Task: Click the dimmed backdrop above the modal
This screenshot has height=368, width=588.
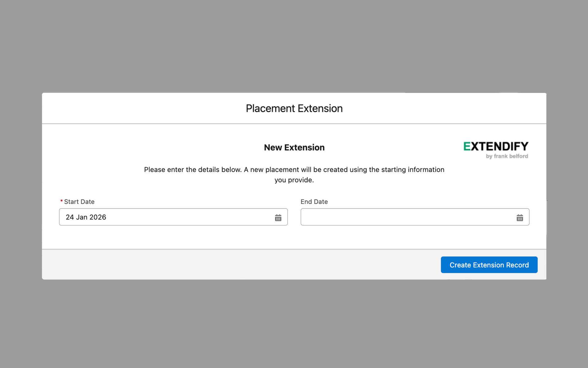Action: coord(294,46)
